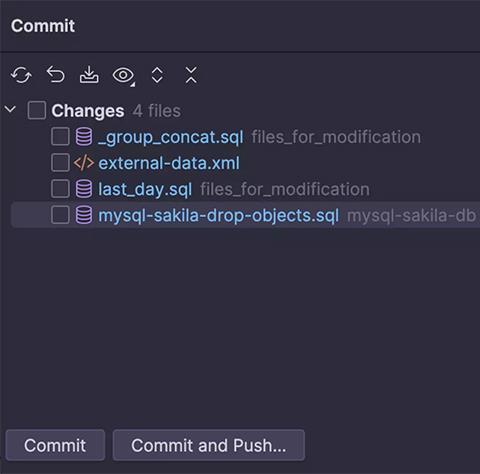Click the Commit button
The image size is (480, 474).
[55, 445]
